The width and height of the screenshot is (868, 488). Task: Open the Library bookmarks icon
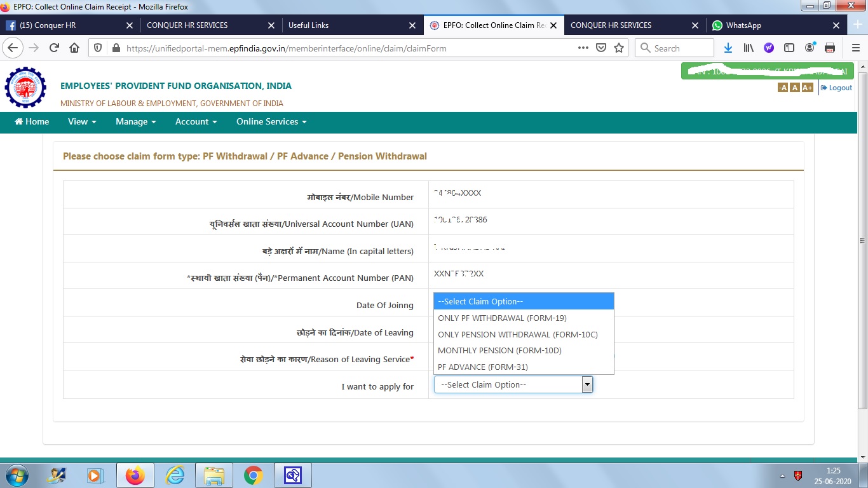point(749,48)
